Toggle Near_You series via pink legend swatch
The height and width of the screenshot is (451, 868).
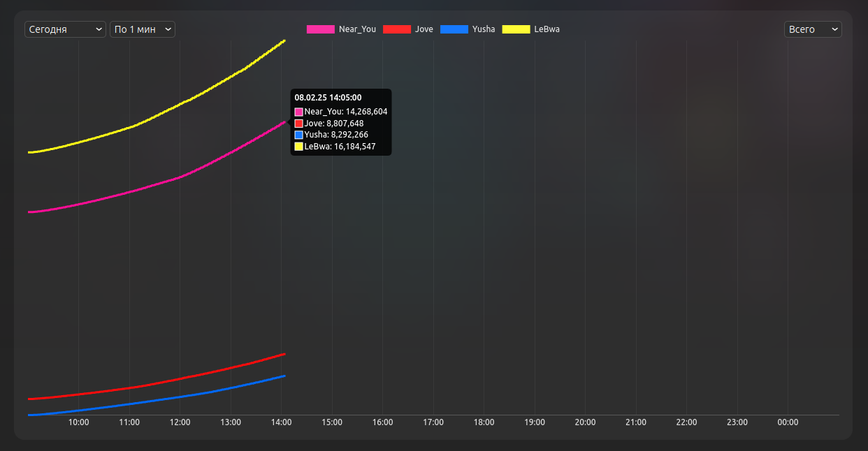[x=321, y=29]
